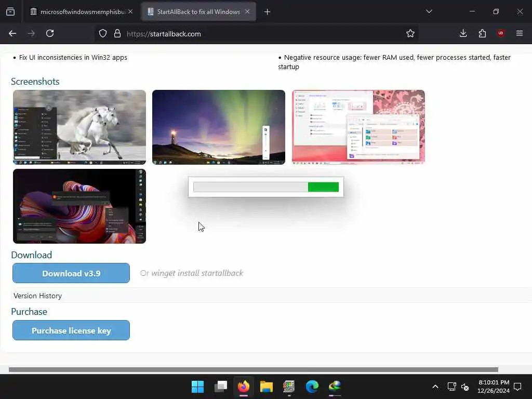Click the forward navigation arrow
Viewport: 532px width, 399px height.
coord(31,33)
